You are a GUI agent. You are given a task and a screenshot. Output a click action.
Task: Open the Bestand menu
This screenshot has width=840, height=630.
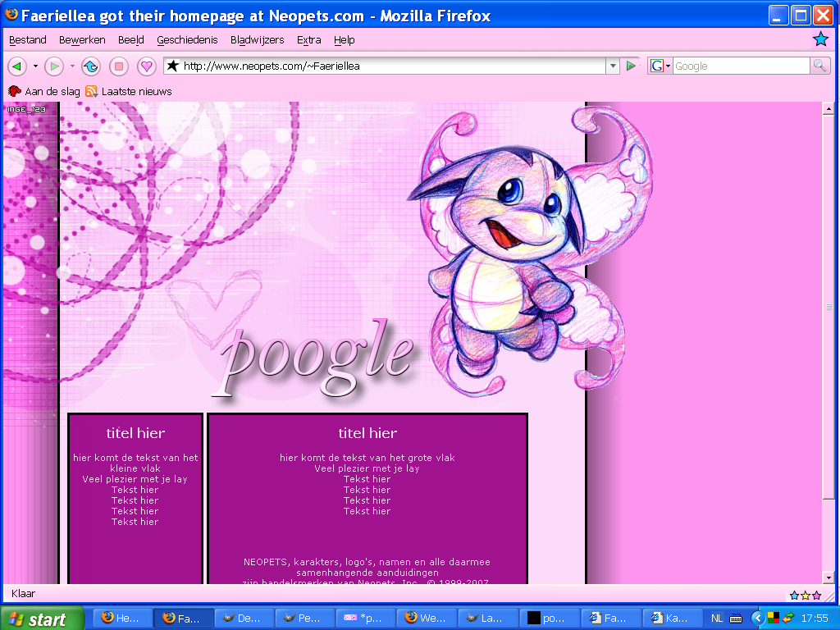(28, 39)
